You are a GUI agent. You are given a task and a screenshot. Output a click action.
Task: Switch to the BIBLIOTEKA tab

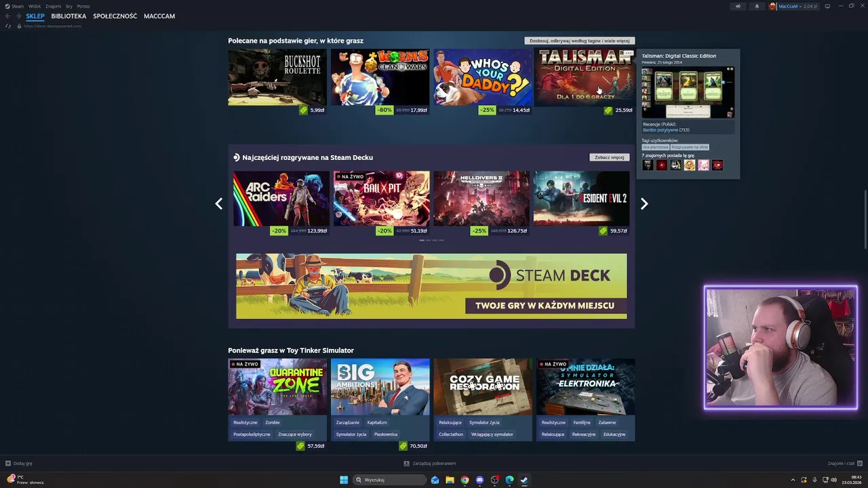pyautogui.click(x=68, y=16)
